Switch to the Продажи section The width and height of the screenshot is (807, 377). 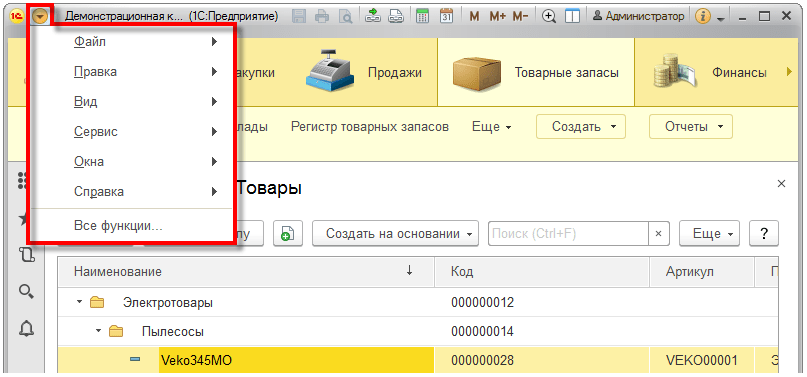[363, 73]
